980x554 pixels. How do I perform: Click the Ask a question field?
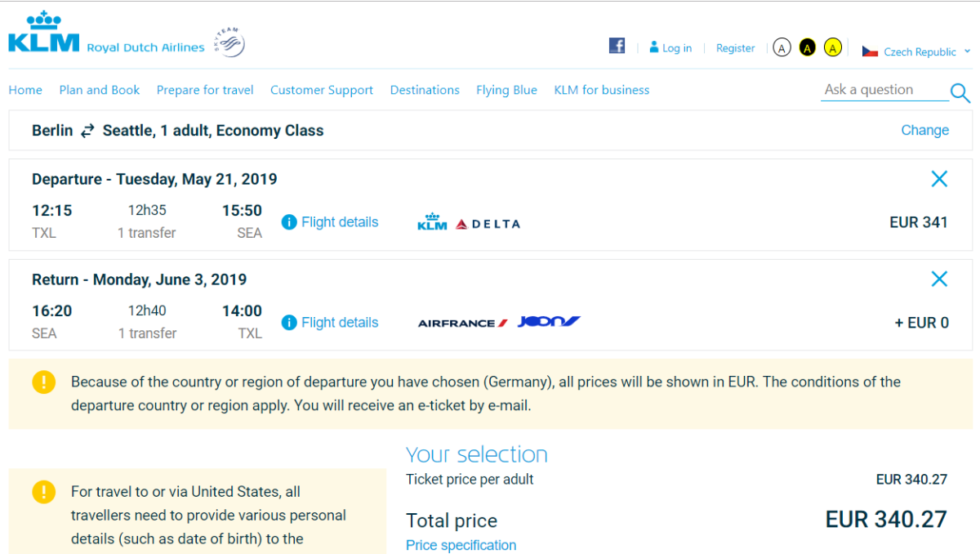coord(882,90)
